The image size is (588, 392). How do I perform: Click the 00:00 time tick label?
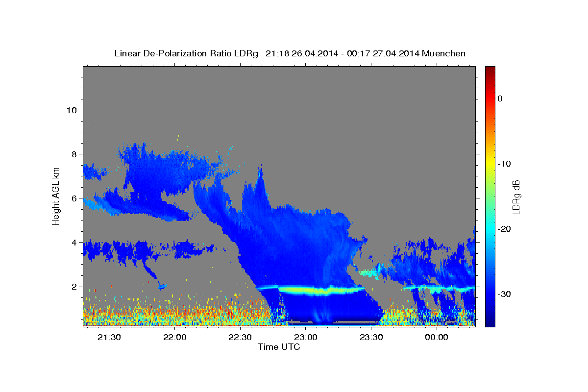pyautogui.click(x=436, y=337)
